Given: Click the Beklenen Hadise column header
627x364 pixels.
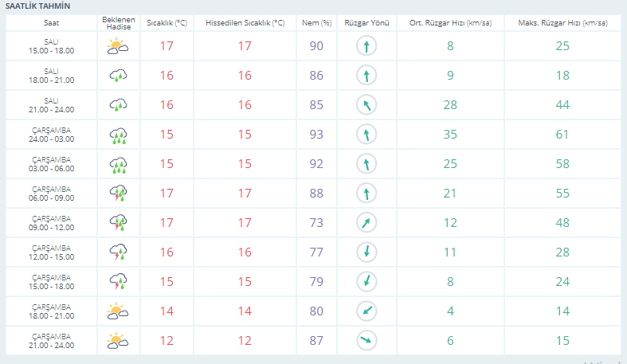Looking at the screenshot, I should (x=119, y=23).
